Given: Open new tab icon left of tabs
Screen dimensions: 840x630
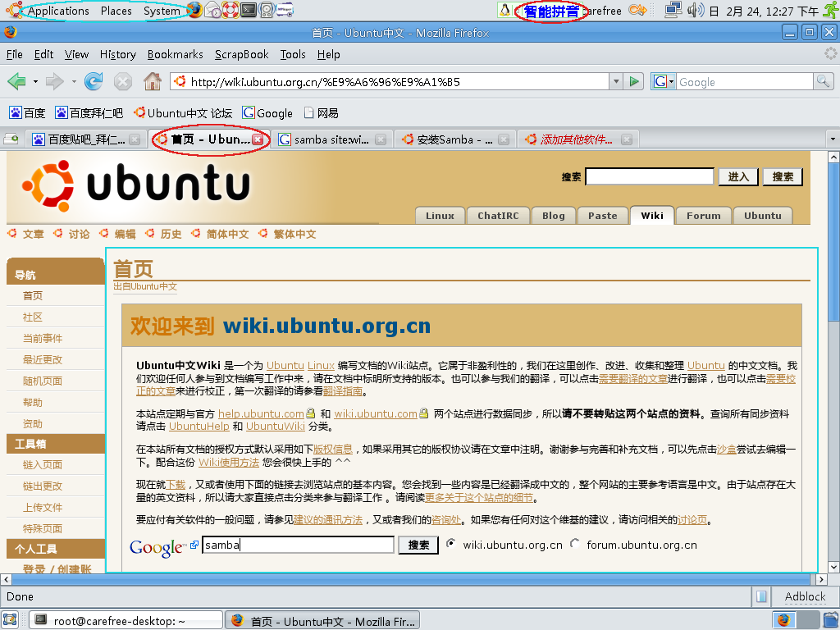Looking at the screenshot, I should coord(11,139).
